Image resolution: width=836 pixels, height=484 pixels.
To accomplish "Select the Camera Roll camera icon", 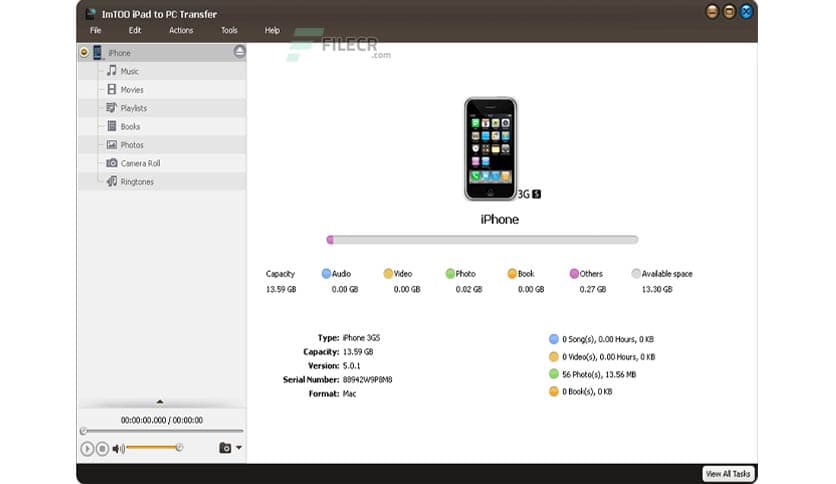I will point(111,163).
